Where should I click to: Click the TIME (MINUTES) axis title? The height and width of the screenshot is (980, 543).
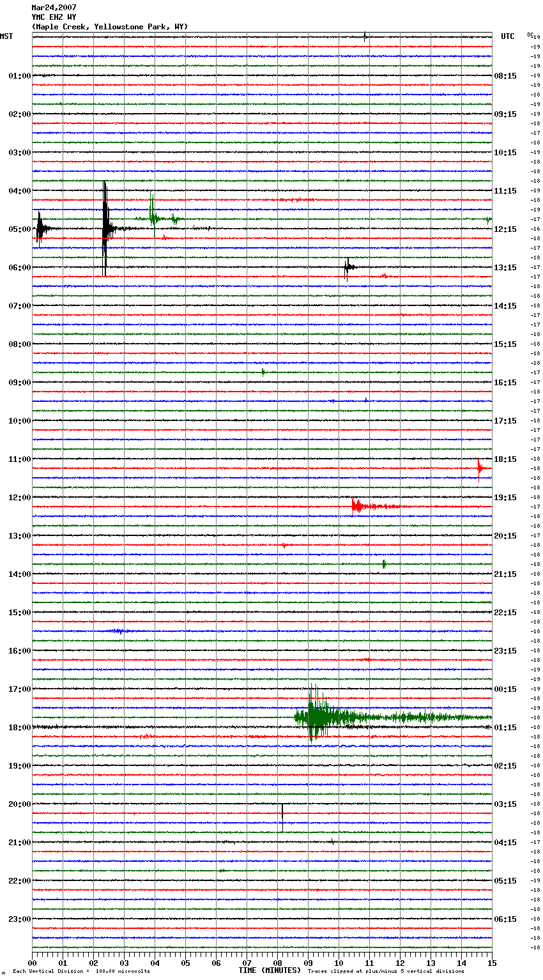pyautogui.click(x=270, y=970)
